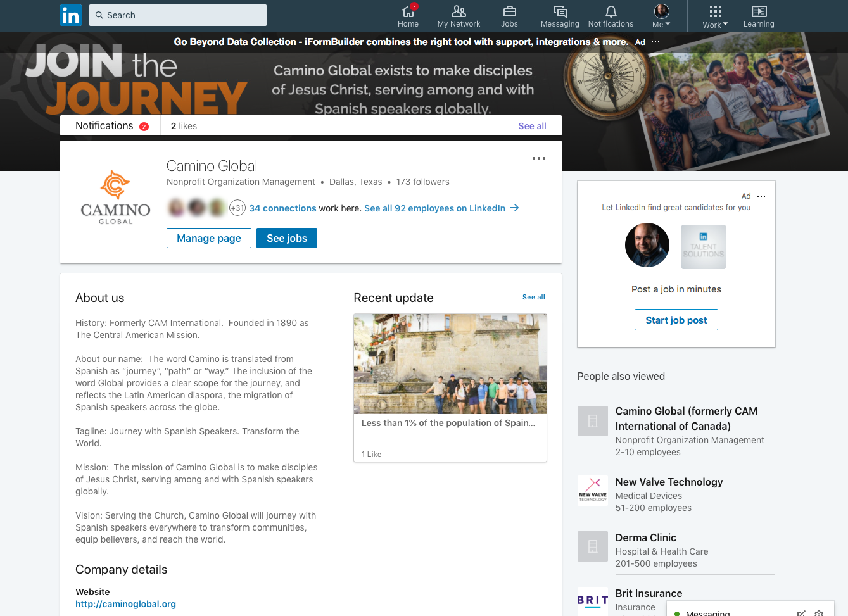Open the Learning icon
The width and height of the screenshot is (848, 616).
coord(759,11)
